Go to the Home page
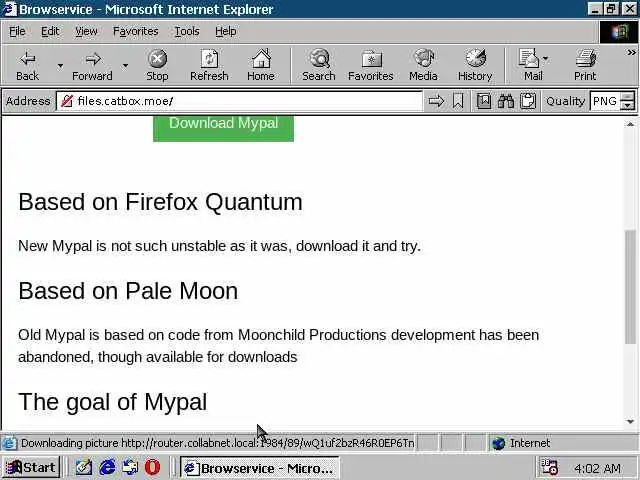Viewport: 640px width, 480px height. [261, 66]
